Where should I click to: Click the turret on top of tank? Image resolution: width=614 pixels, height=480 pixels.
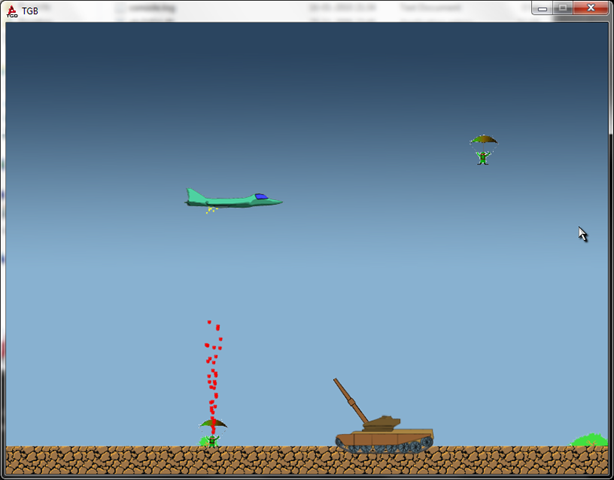click(381, 423)
